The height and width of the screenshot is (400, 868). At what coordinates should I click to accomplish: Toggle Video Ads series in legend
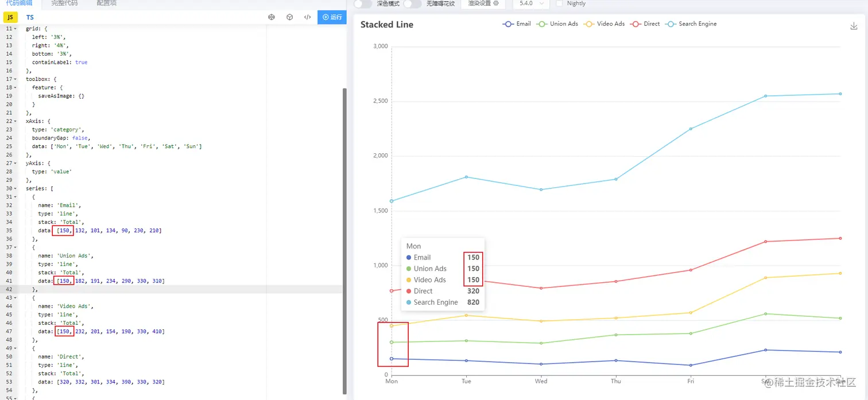click(x=604, y=24)
